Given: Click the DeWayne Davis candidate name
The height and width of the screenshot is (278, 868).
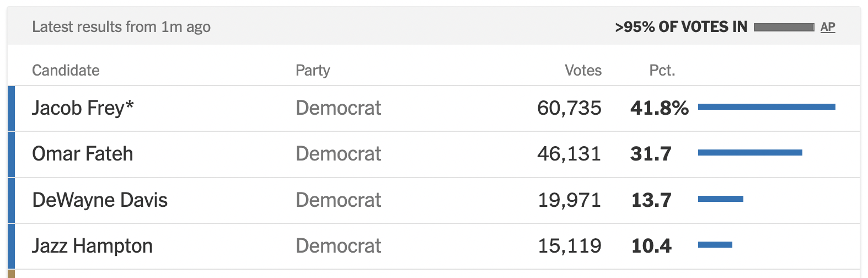Looking at the screenshot, I should pos(100,200).
